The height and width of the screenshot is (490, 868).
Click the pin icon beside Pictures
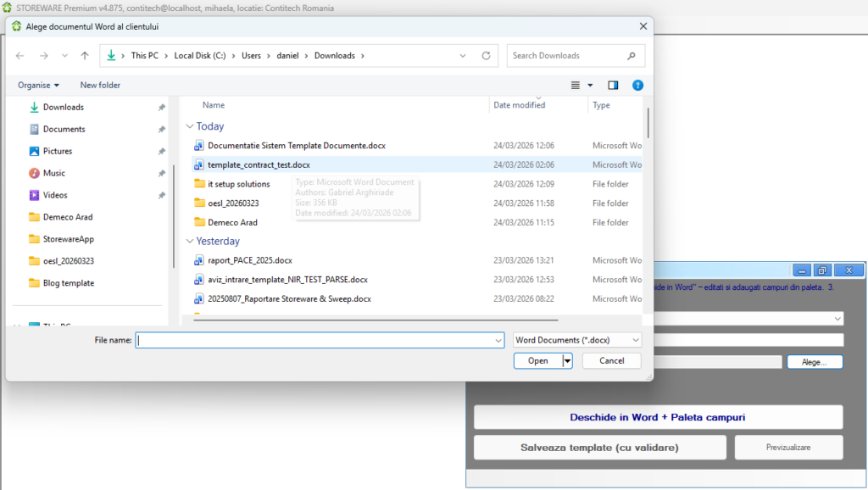(x=162, y=151)
